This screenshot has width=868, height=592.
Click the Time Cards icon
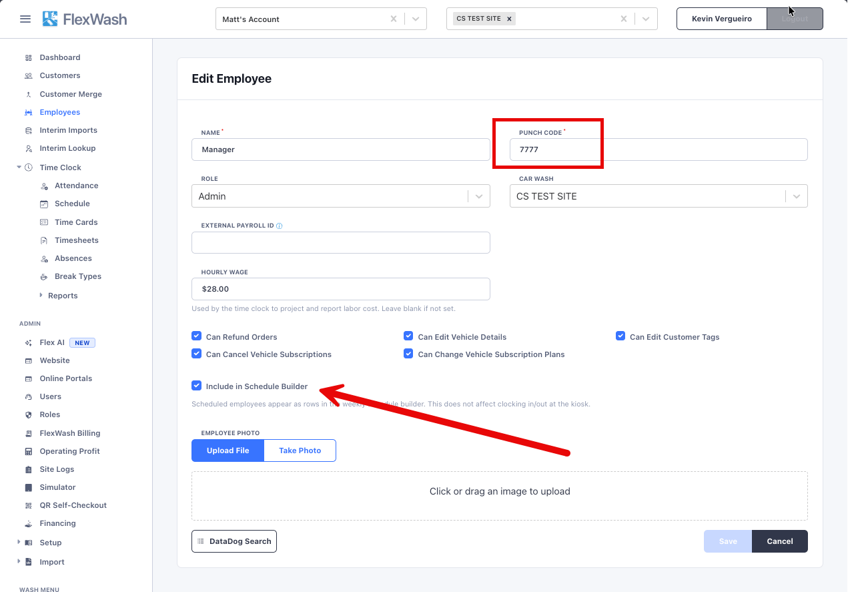point(44,222)
